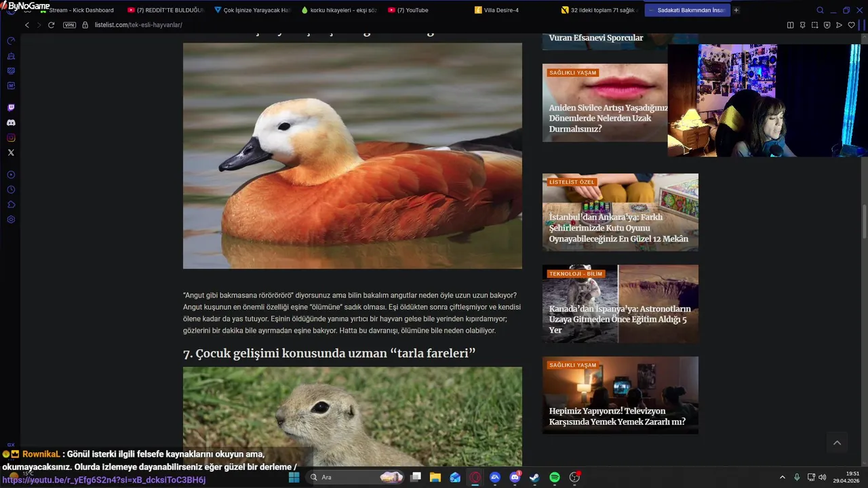
Task: Open Task View on the taskbar
Action: click(416, 477)
